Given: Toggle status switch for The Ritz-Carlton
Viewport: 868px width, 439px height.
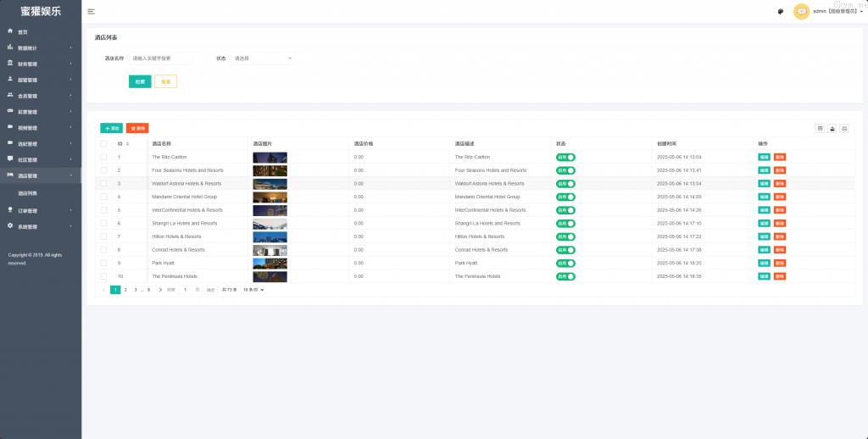Looking at the screenshot, I should pos(565,157).
